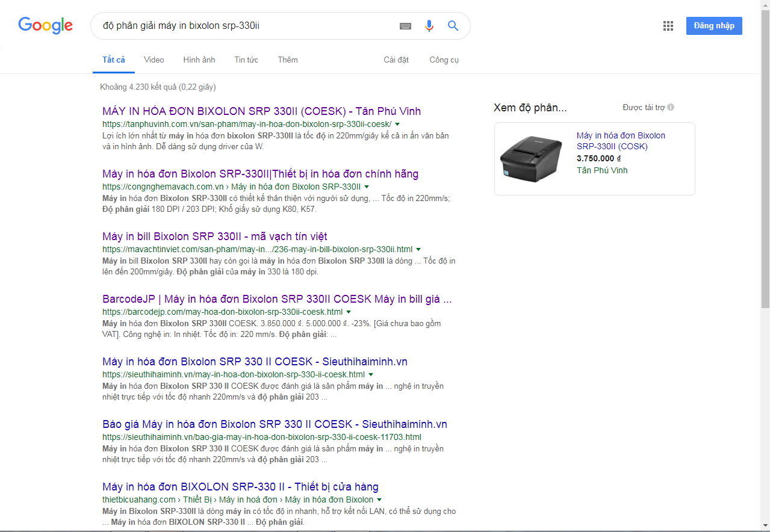770x532 pixels.
Task: Click the sponsored info icon
Action: [x=671, y=108]
